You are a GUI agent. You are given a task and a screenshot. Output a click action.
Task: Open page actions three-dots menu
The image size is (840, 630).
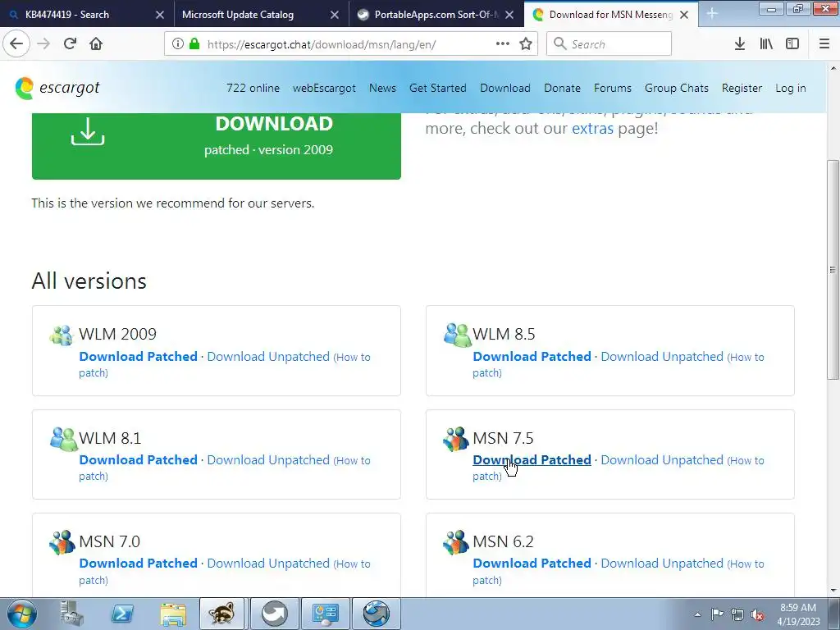pos(503,44)
